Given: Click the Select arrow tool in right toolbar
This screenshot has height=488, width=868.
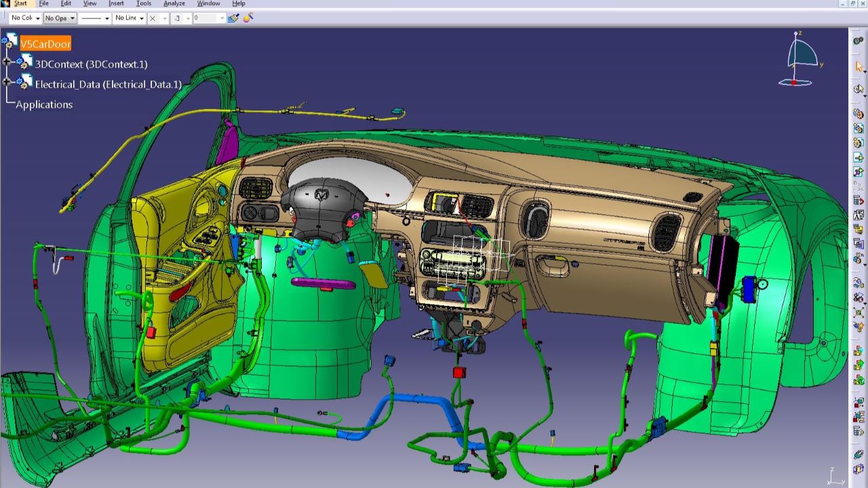Looking at the screenshot, I should tap(859, 66).
